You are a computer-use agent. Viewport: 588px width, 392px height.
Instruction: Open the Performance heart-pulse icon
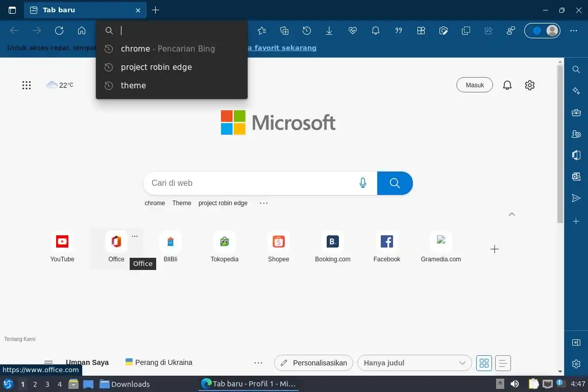click(353, 31)
